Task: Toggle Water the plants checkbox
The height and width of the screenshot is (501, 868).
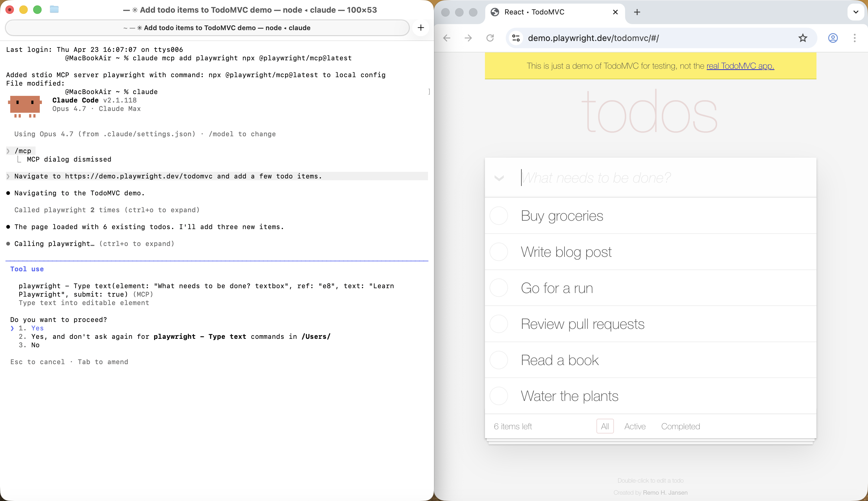Action: click(498, 396)
